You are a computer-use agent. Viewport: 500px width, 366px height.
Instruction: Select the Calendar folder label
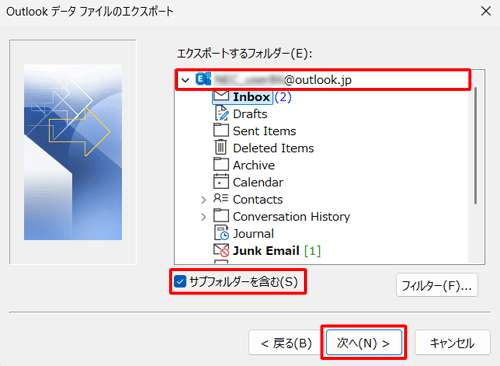pos(258,182)
